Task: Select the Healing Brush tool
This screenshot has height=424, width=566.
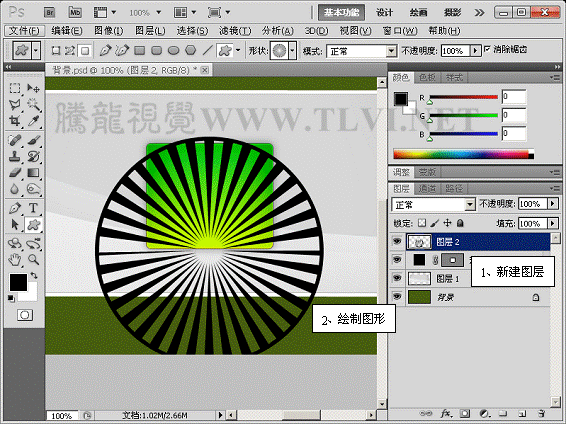Action: coord(15,140)
